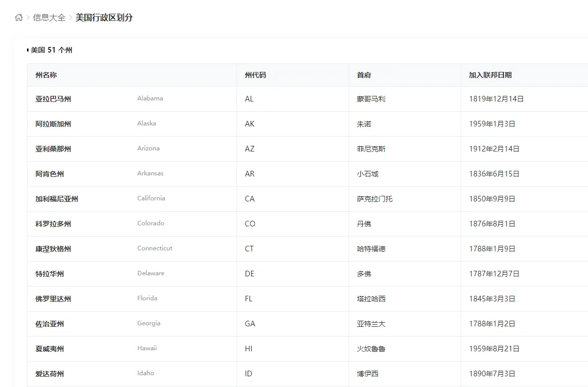Click the 加入联邦日期 column header

[x=490, y=75]
